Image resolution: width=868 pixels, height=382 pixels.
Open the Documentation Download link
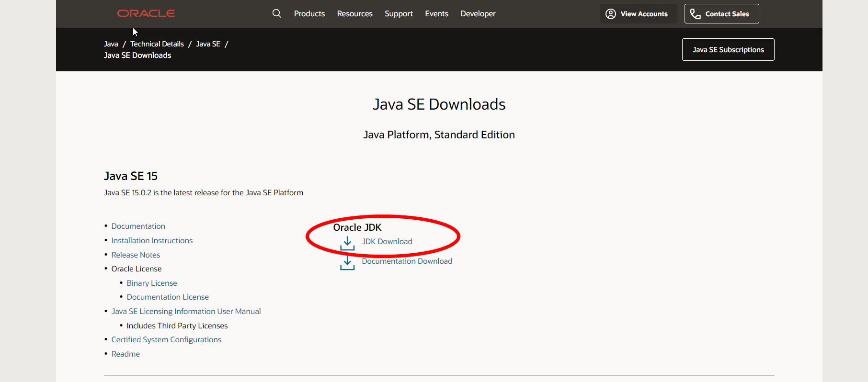click(407, 261)
